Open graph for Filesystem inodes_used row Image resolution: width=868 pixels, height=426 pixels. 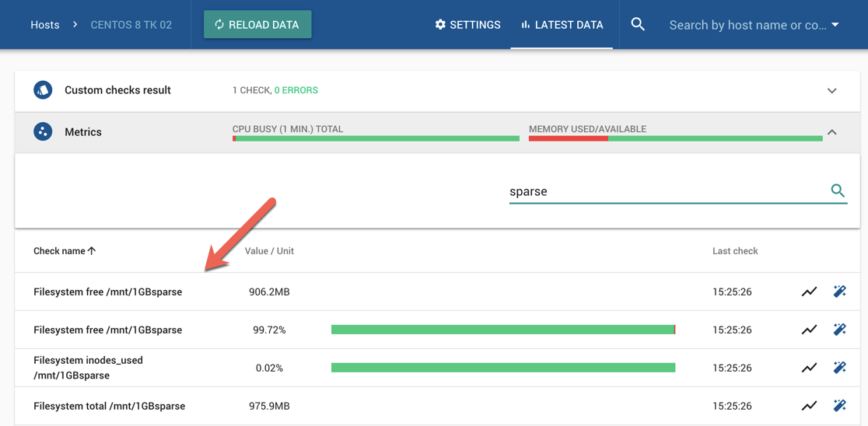pyautogui.click(x=809, y=368)
